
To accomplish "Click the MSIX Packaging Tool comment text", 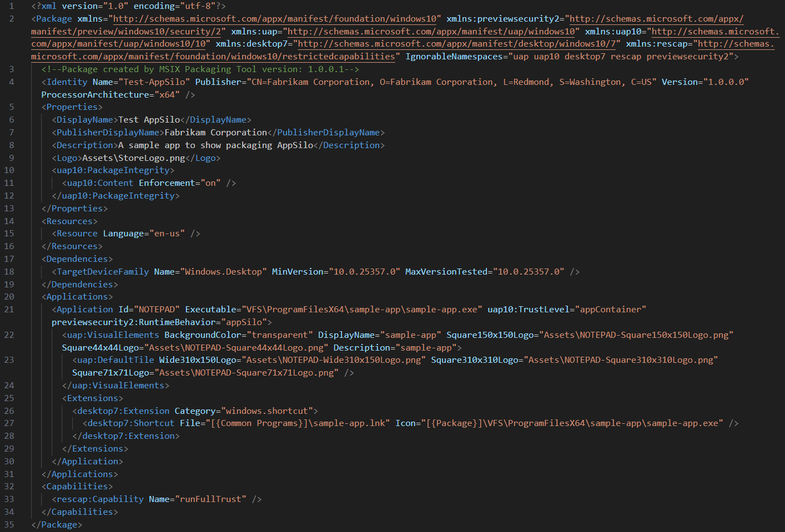I will 200,69.
